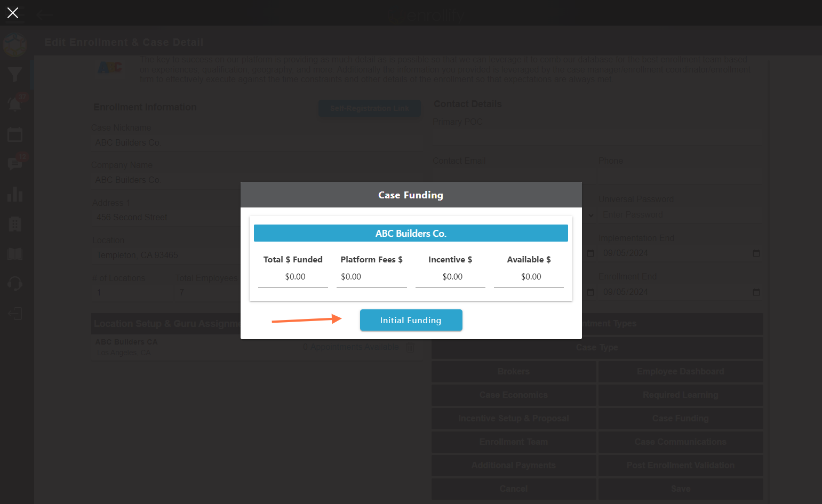Click the Available $ value field
822x504 pixels.
[x=529, y=277]
